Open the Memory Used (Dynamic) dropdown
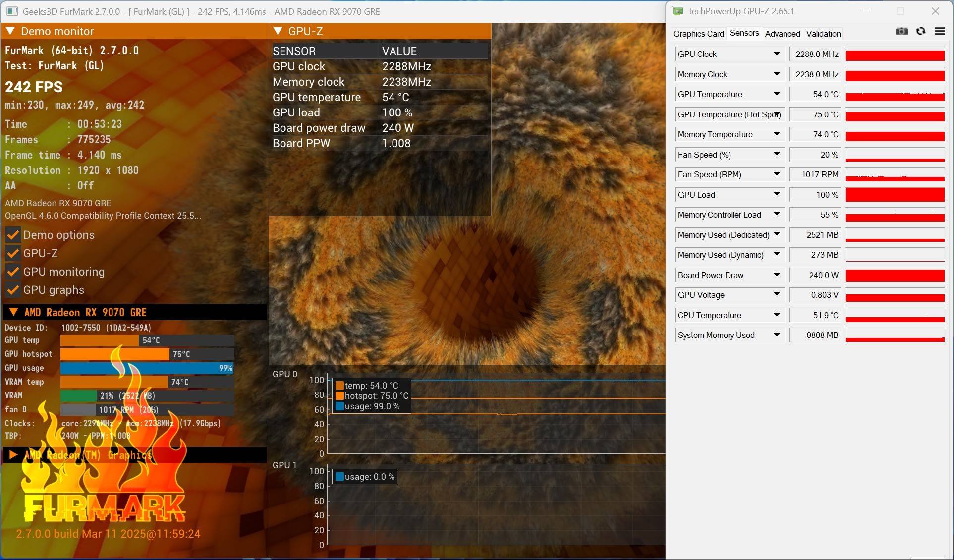This screenshot has height=560, width=954. click(x=777, y=255)
